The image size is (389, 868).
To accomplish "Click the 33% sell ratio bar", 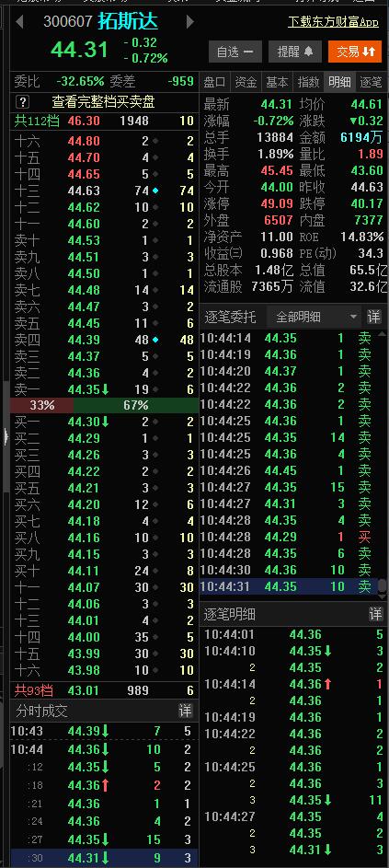I will (x=42, y=405).
